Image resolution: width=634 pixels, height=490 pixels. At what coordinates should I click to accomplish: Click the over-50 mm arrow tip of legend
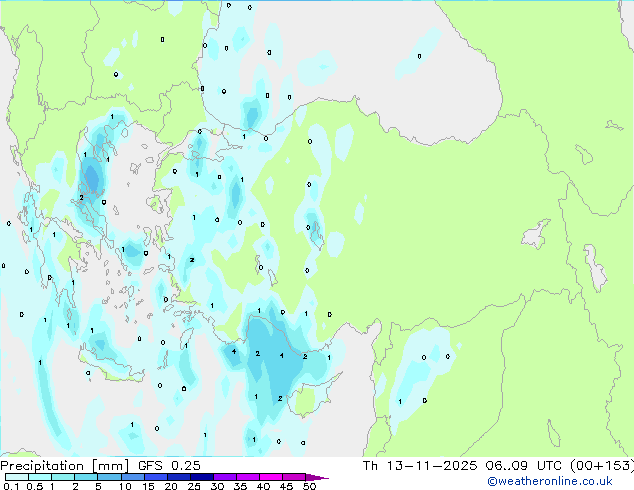[x=317, y=477]
